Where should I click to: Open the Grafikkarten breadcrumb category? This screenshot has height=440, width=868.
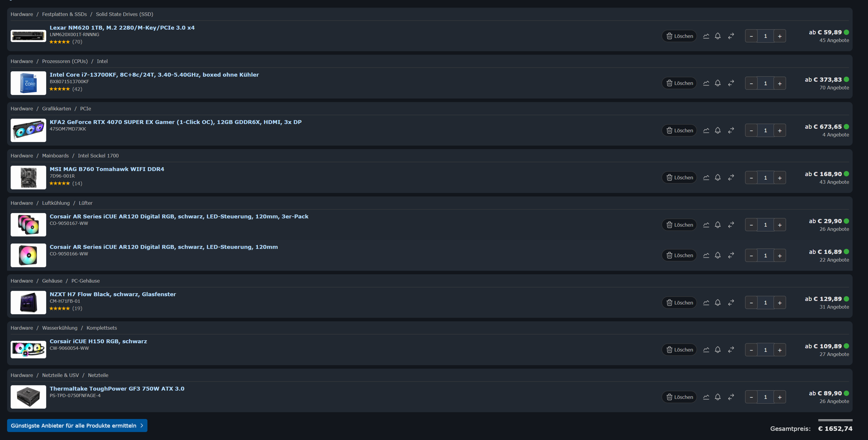pos(56,108)
